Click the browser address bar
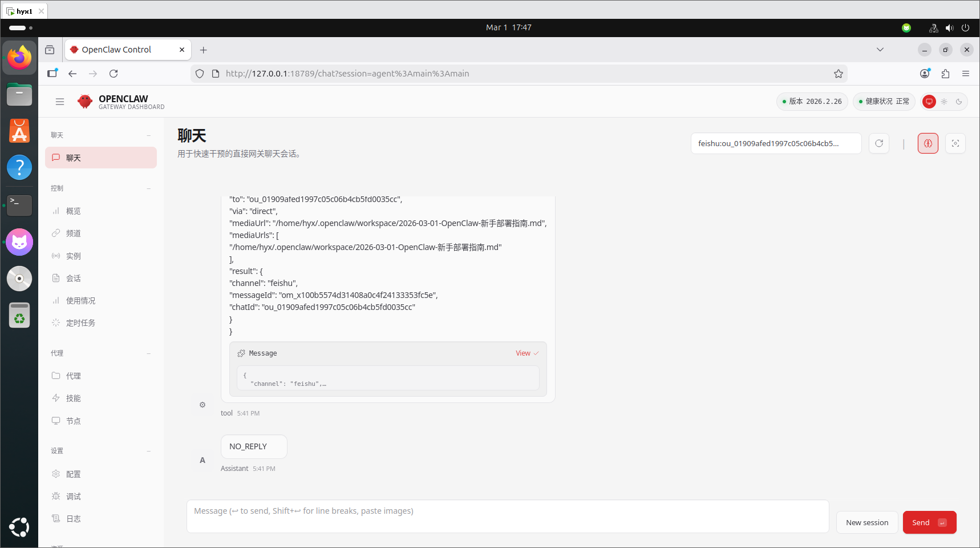Image resolution: width=980 pixels, height=548 pixels. 519,74
